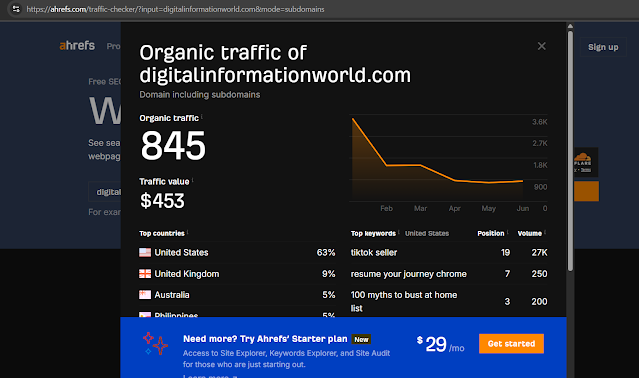
Task: Click the Position column header
Action: click(491, 233)
